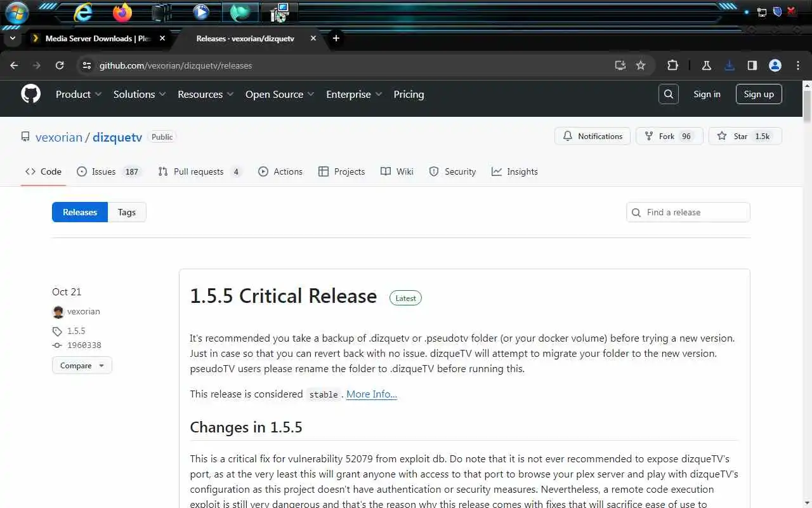This screenshot has height=508, width=812.
Task: View site information icon in address bar
Action: (x=87, y=65)
